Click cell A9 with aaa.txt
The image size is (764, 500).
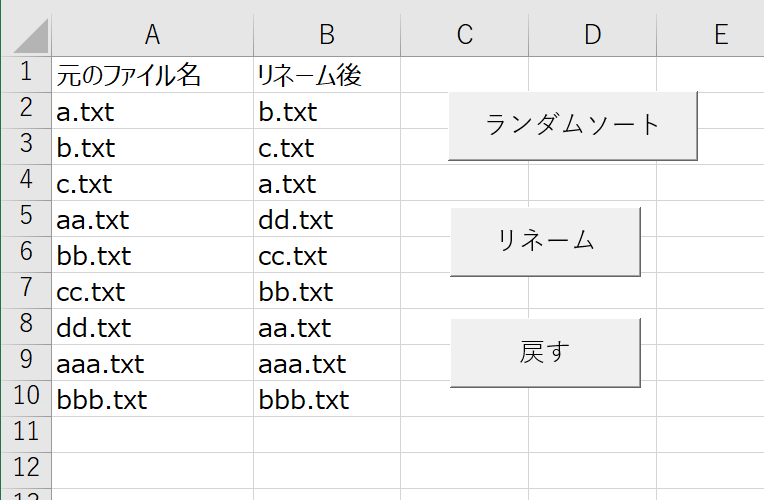click(152, 363)
